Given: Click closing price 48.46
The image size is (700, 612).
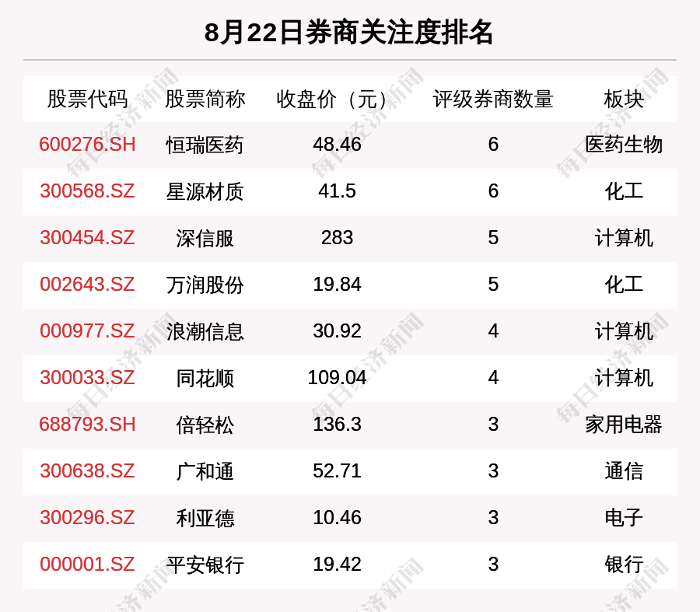Looking at the screenshot, I should click(x=337, y=145).
